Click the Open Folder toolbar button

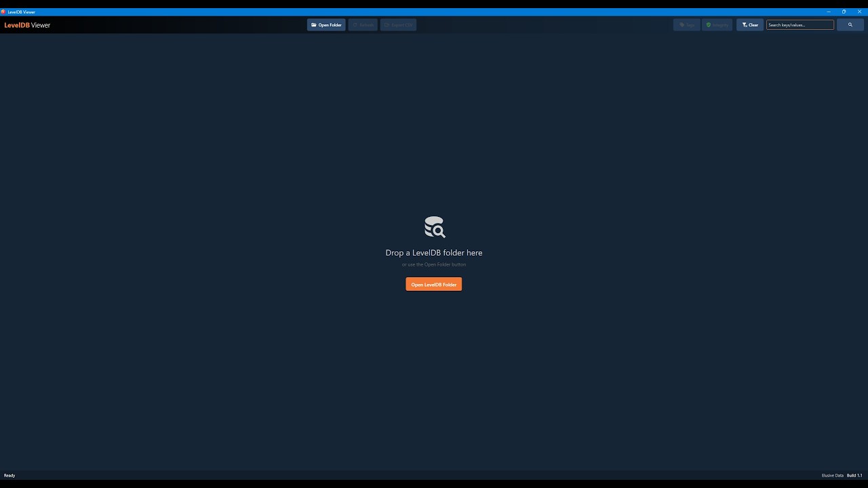tap(326, 25)
